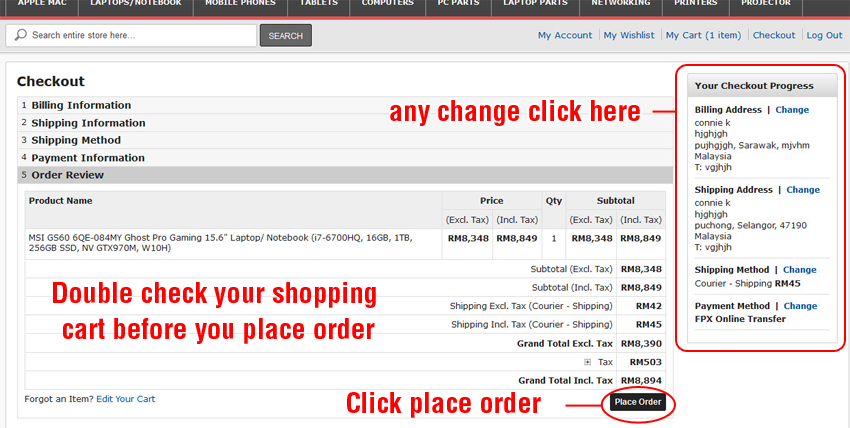
Task: Change the Shipping Method
Action: (800, 270)
